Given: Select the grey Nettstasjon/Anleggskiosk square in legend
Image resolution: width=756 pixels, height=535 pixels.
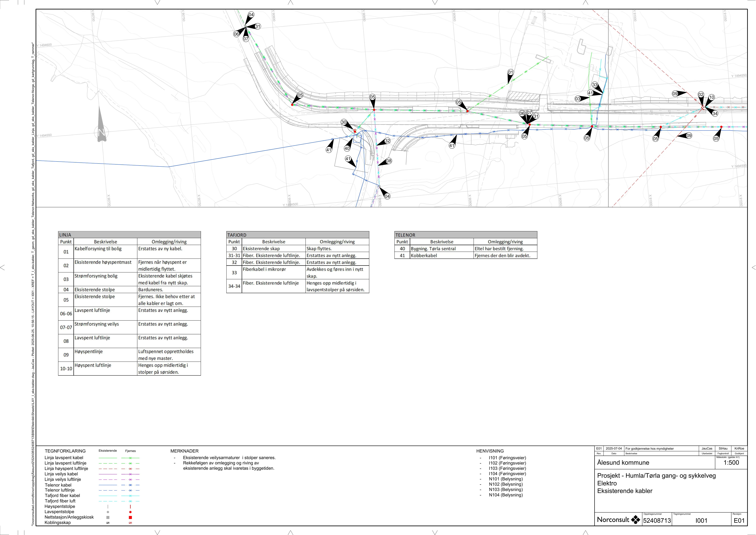Looking at the screenshot, I should [x=108, y=518].
